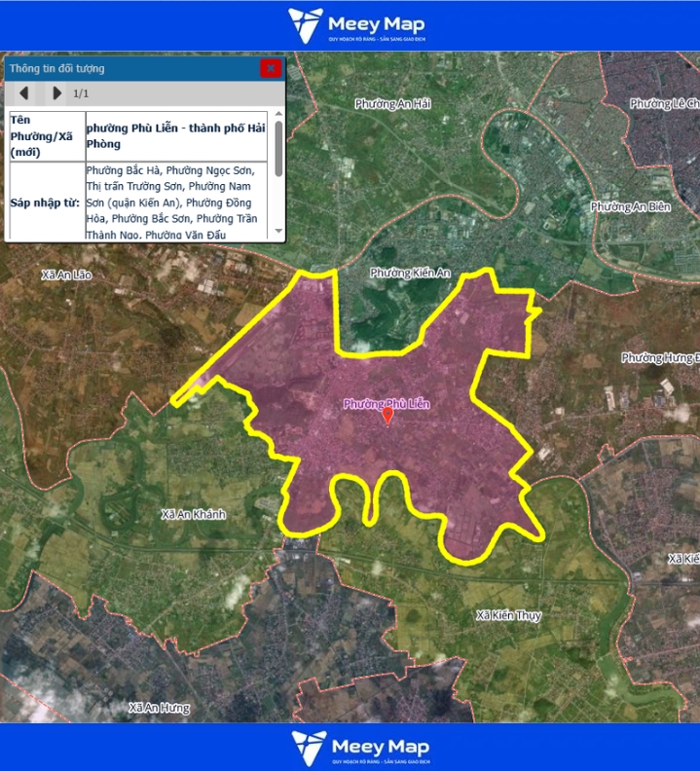Click the Tên Phường/Xã (mới) table cell

pos(45,135)
